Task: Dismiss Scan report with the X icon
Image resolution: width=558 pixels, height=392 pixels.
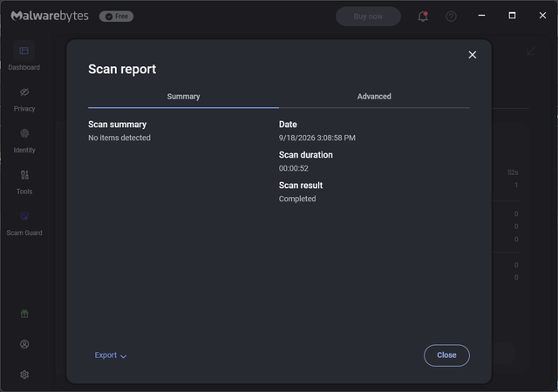Action: [473, 55]
